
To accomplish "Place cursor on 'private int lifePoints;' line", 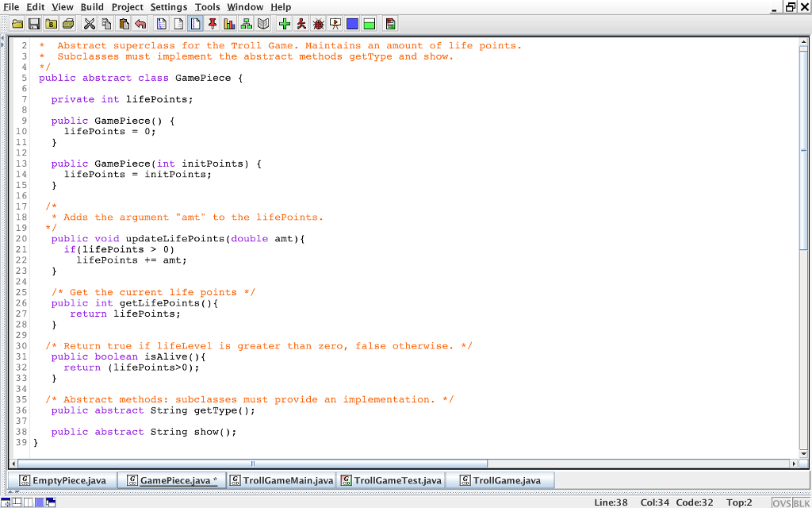I will [121, 99].
